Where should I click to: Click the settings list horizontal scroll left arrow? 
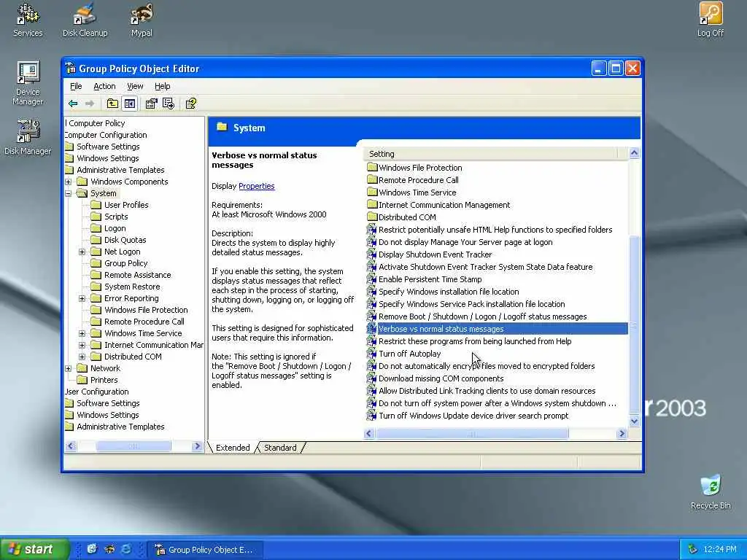tap(368, 433)
